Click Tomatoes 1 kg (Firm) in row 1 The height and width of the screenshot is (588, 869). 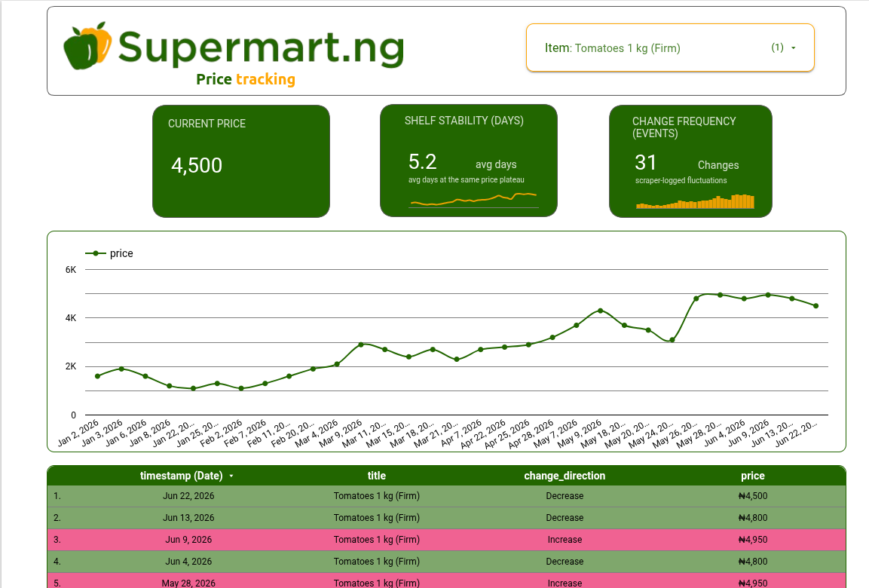click(377, 496)
